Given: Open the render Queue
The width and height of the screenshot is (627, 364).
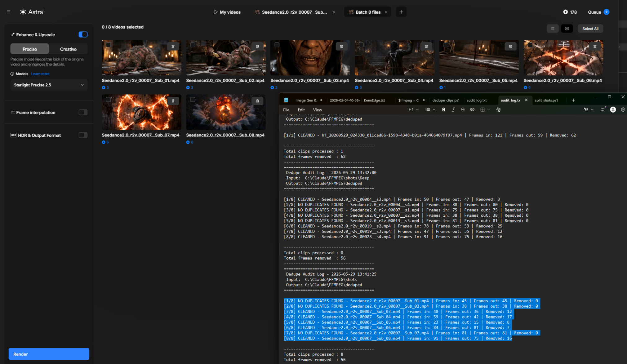Looking at the screenshot, I should coord(598,12).
